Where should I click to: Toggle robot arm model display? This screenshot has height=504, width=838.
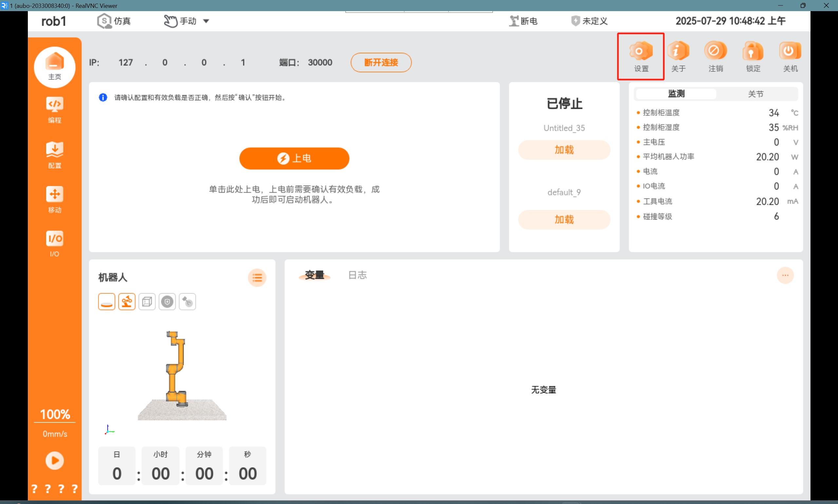pos(127,302)
